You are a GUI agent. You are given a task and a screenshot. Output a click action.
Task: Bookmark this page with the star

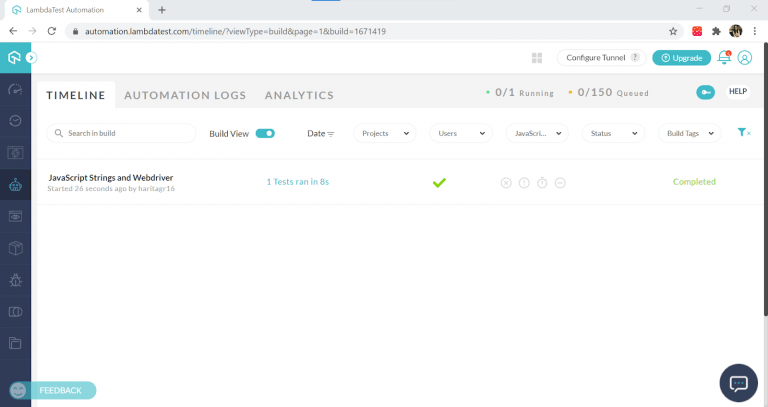coord(673,31)
